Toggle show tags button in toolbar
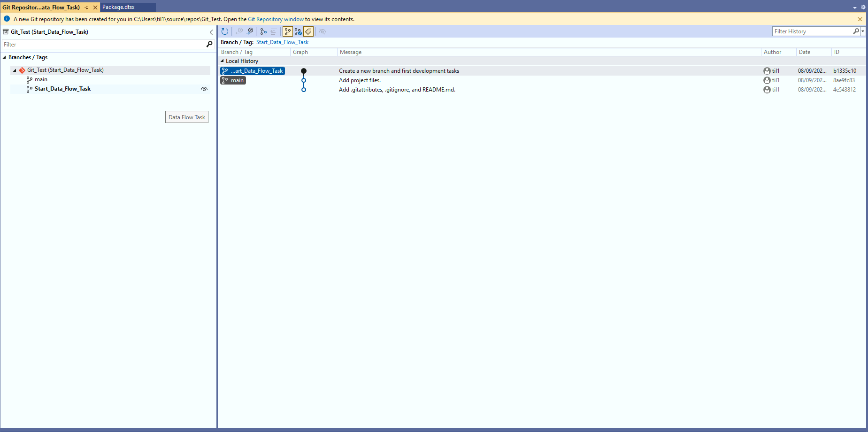This screenshot has width=868, height=432. (308, 31)
